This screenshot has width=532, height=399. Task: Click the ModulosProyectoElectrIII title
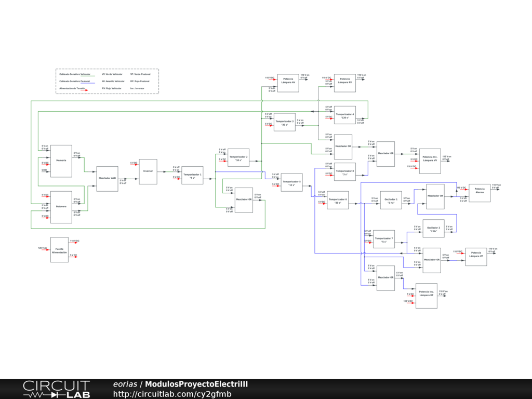(196, 384)
